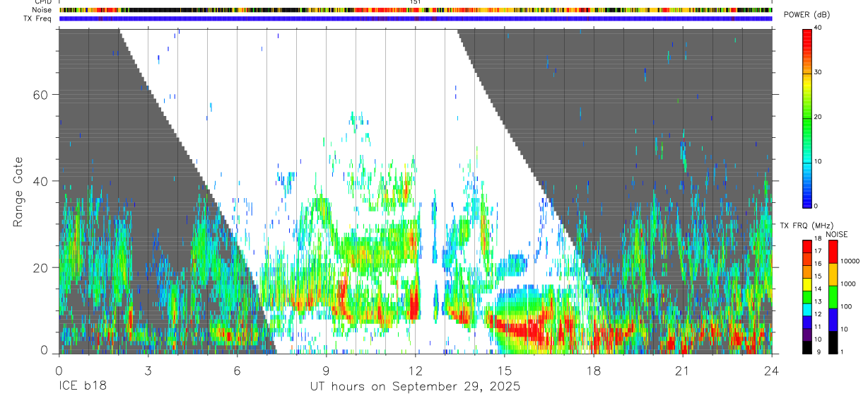Click the 24 tick on the UT hours axis
Viewport: 868px width, 401px height.
coord(772,370)
